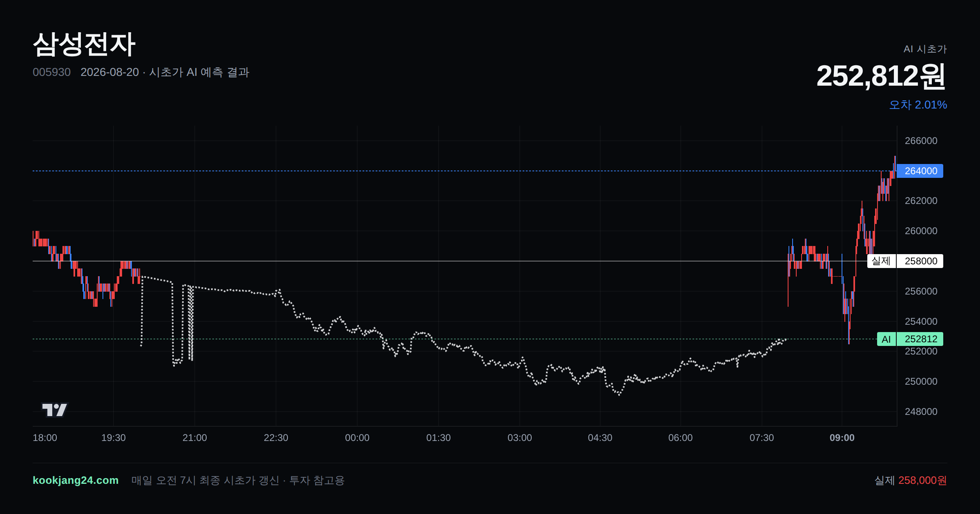Image resolution: width=980 pixels, height=514 pixels.
Task: Click the 오차 2.01% error text
Action: click(x=918, y=105)
